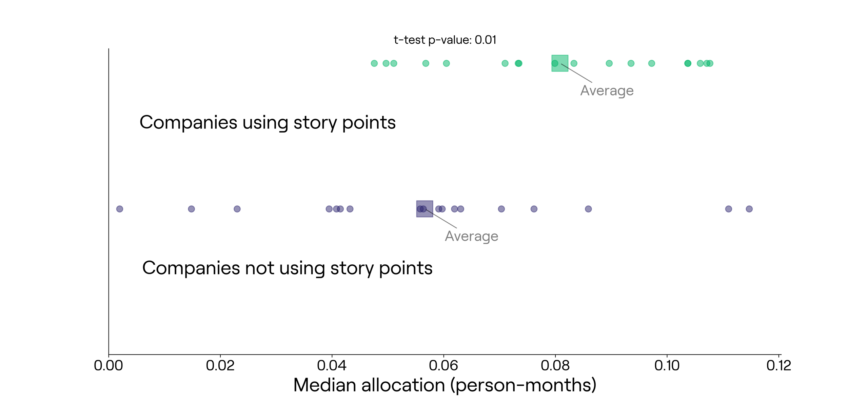
Task: Click the third purple dot from the left
Action: click(x=237, y=209)
